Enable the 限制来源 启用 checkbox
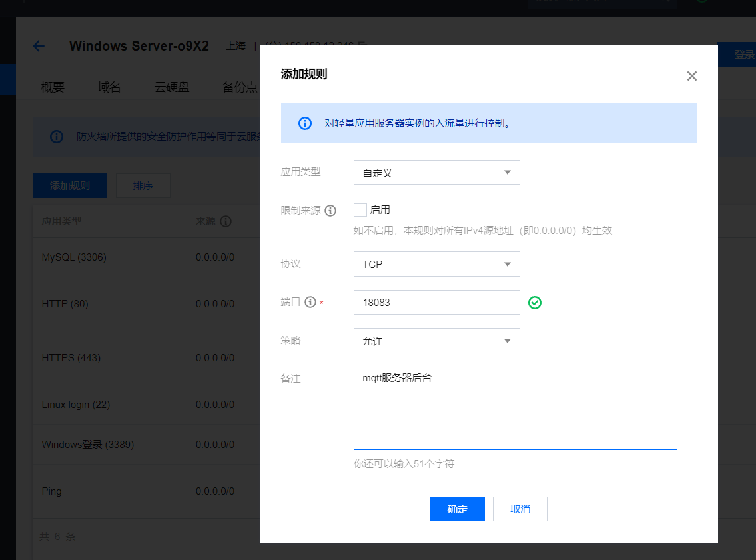This screenshot has width=756, height=560. [x=360, y=210]
